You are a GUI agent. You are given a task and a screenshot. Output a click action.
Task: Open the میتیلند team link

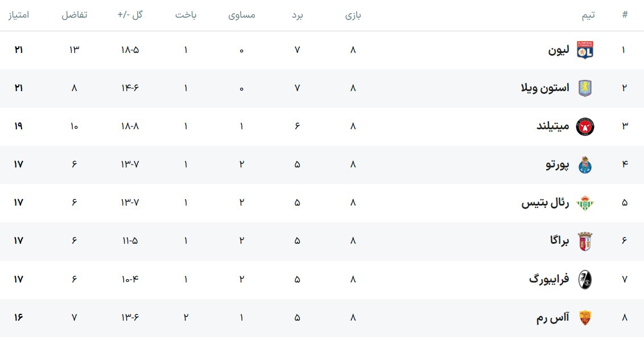click(552, 126)
